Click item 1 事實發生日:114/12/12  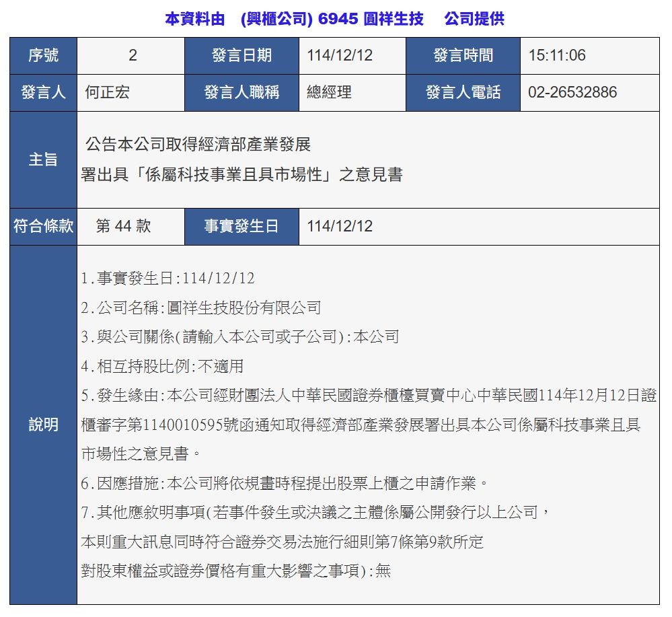pyautogui.click(x=167, y=279)
